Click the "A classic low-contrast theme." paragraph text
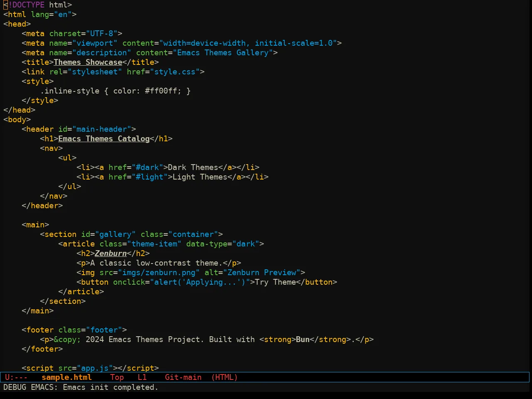Viewport: 532px width, 399px height. tap(157, 263)
